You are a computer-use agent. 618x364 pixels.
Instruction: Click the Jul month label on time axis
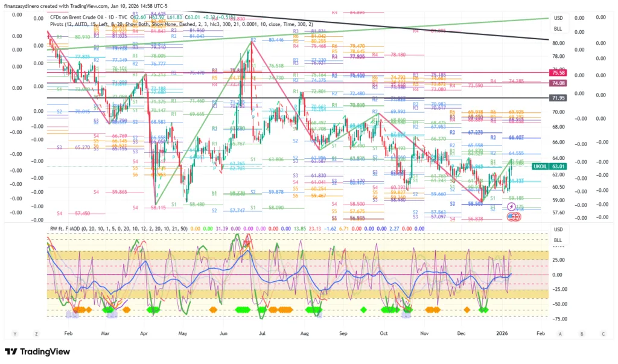263,333
